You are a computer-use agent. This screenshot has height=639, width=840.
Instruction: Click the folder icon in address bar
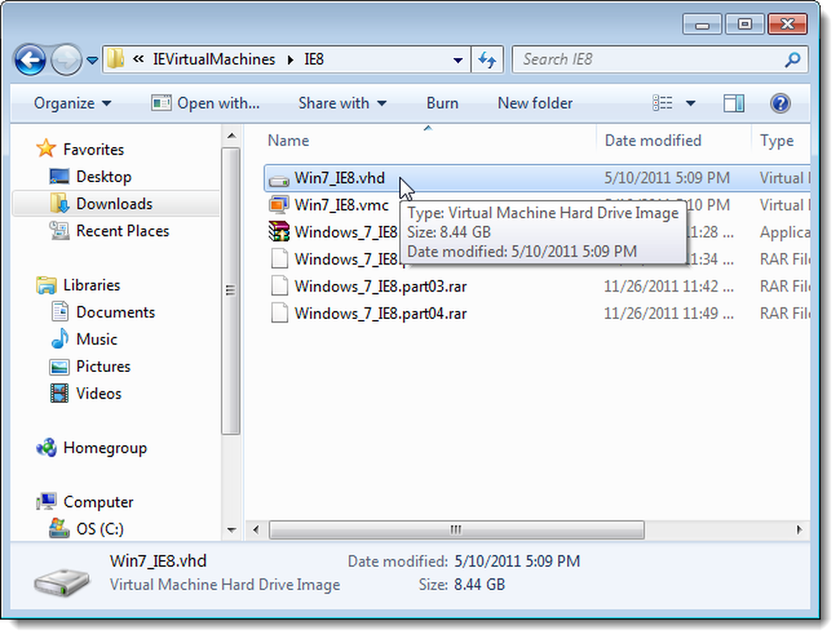tap(115, 59)
